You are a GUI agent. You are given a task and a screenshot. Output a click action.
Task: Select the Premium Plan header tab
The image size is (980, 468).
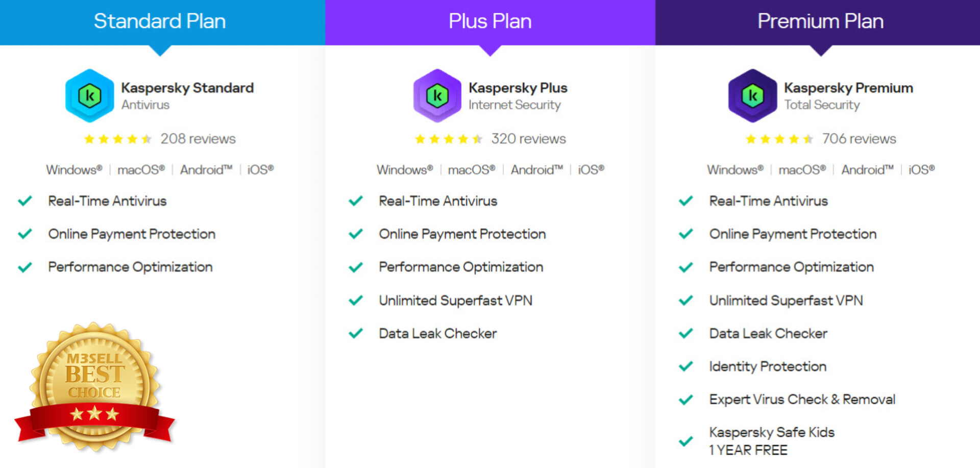point(820,21)
